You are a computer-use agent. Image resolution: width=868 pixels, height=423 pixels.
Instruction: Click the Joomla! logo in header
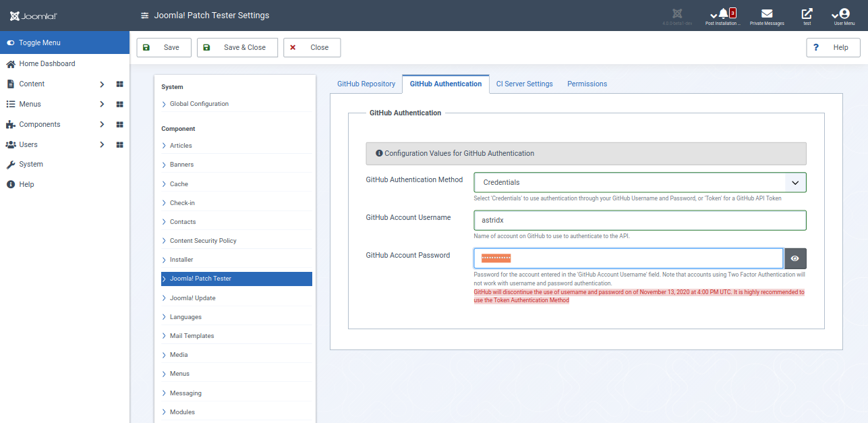tap(33, 16)
